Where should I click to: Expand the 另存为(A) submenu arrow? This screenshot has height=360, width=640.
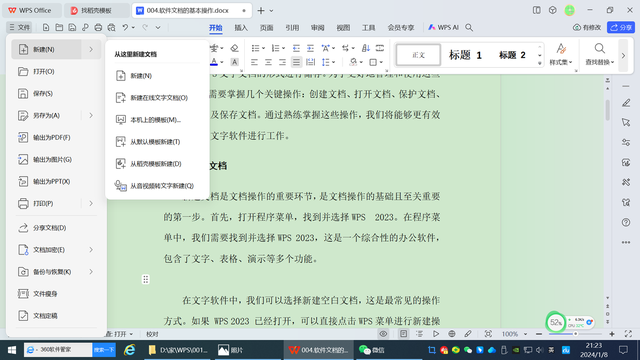point(91,116)
